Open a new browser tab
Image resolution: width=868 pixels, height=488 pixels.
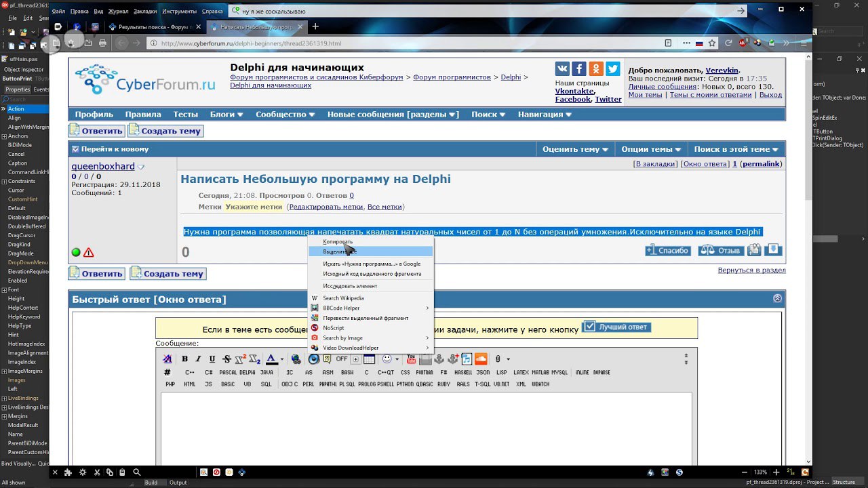pyautogui.click(x=315, y=26)
